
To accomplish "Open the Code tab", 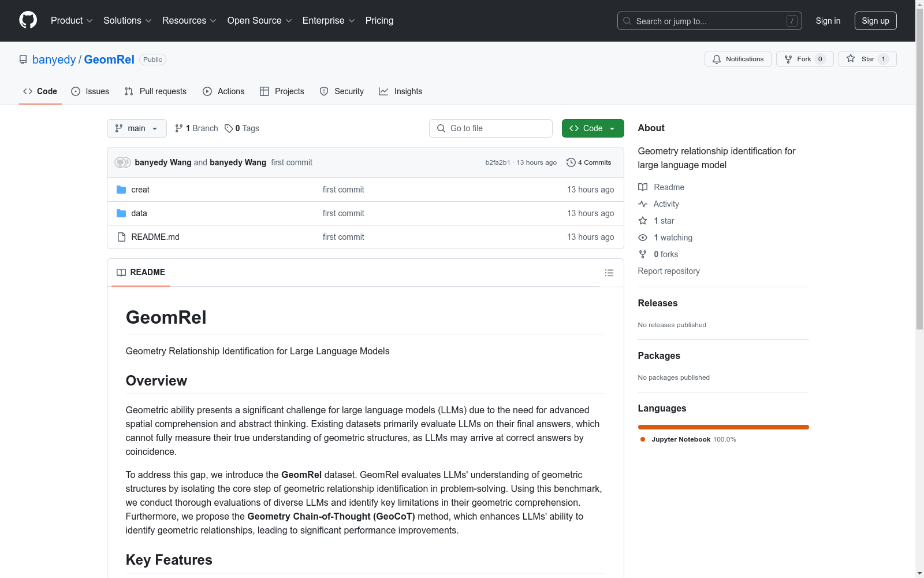I will 40,91.
